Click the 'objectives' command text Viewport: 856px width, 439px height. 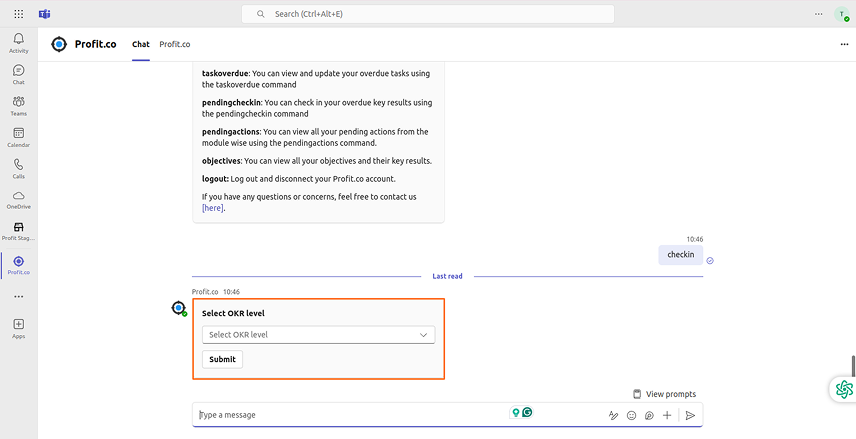pyautogui.click(x=221, y=161)
